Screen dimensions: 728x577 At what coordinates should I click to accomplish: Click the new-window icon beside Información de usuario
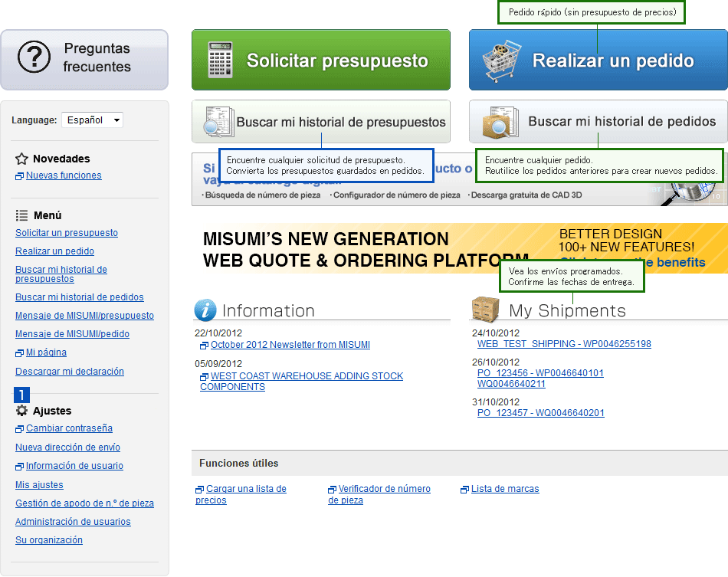point(19,467)
